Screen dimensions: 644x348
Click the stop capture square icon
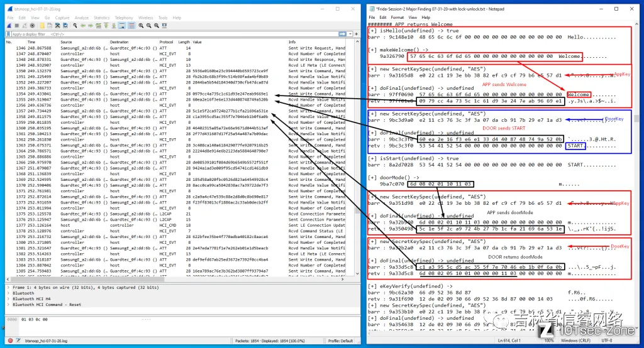pyautogui.click(x=18, y=26)
